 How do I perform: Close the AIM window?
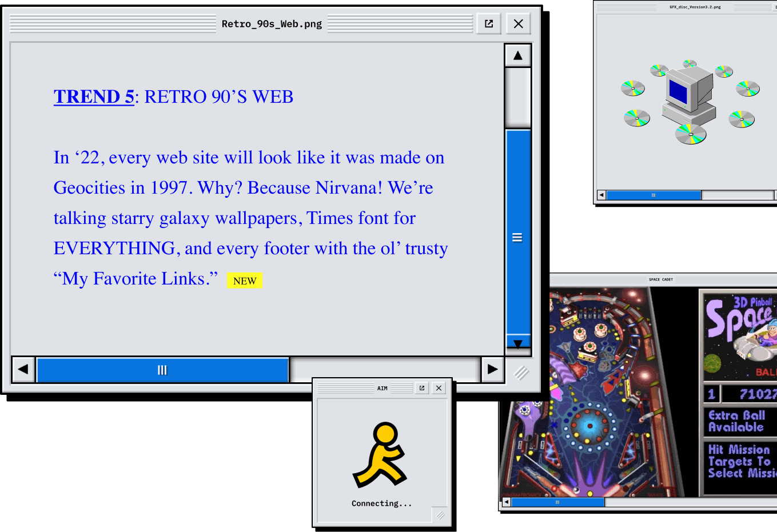(x=439, y=388)
